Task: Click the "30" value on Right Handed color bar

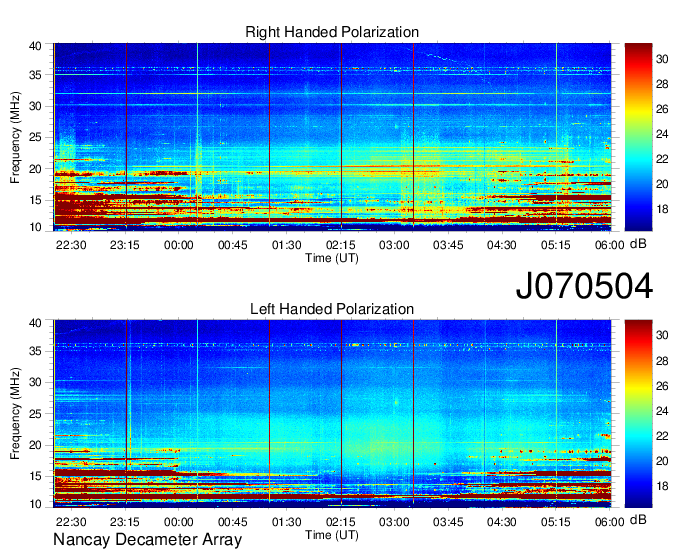Action: tap(662, 59)
